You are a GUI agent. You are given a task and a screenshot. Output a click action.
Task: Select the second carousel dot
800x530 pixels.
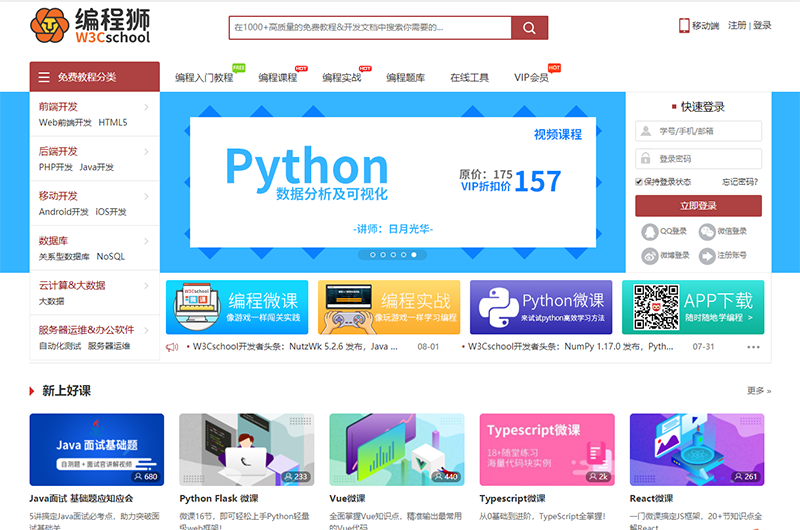pos(383,255)
